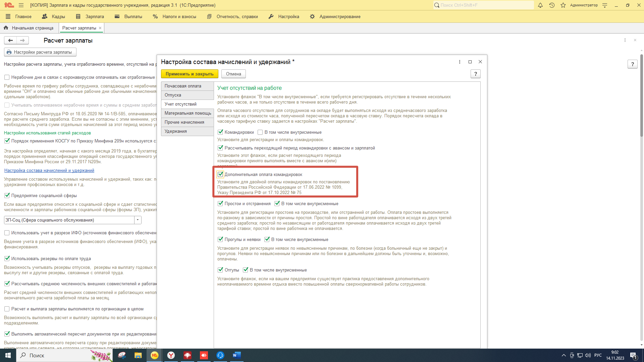Open the Отчетность, справки menu
The height and width of the screenshot is (362, 644).
(232, 16)
